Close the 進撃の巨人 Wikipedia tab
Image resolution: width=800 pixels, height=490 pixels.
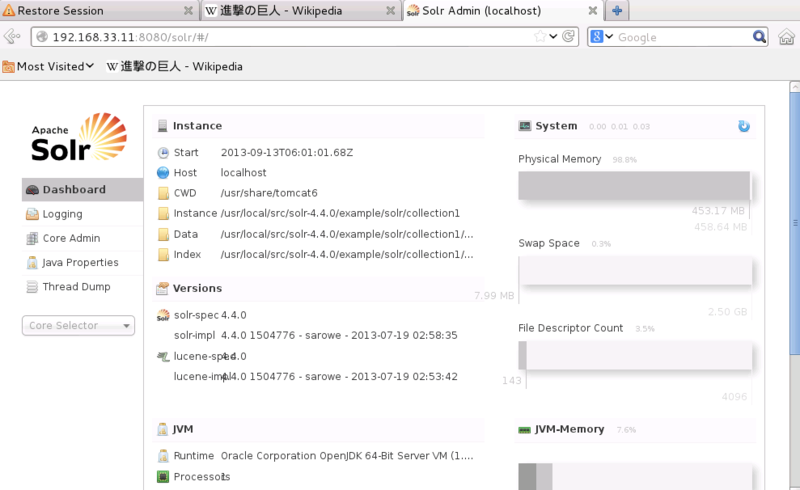pos(390,11)
